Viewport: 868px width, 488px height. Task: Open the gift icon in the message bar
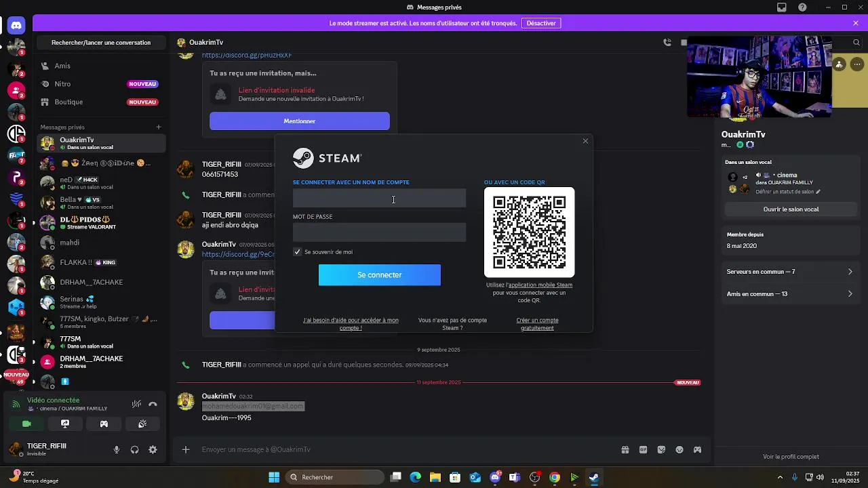(625, 449)
